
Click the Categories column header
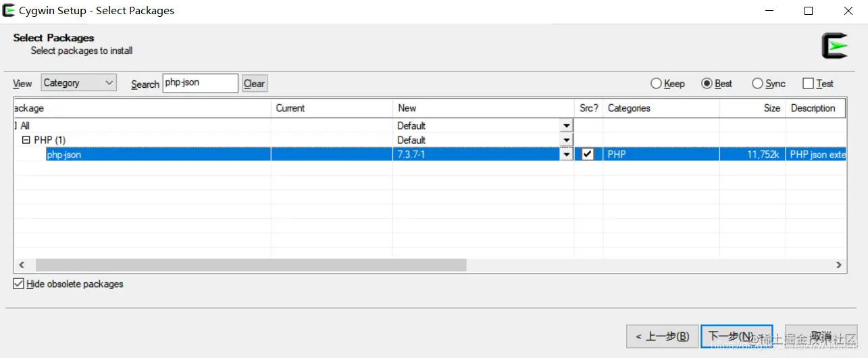661,108
